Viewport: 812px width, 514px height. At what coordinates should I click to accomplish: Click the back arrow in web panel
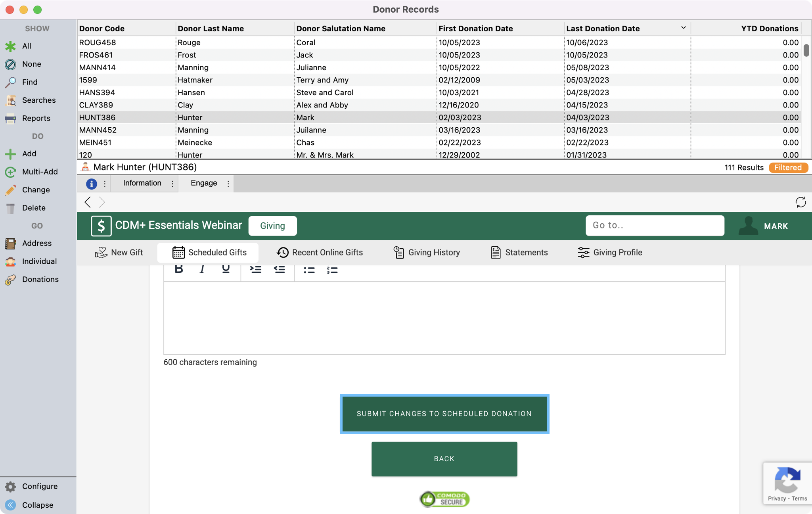(88, 202)
